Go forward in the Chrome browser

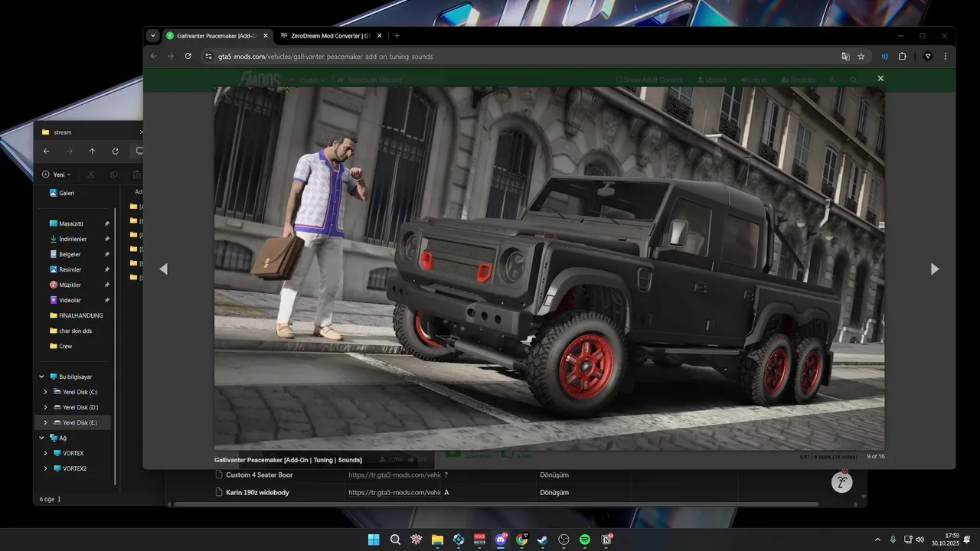tap(171, 56)
